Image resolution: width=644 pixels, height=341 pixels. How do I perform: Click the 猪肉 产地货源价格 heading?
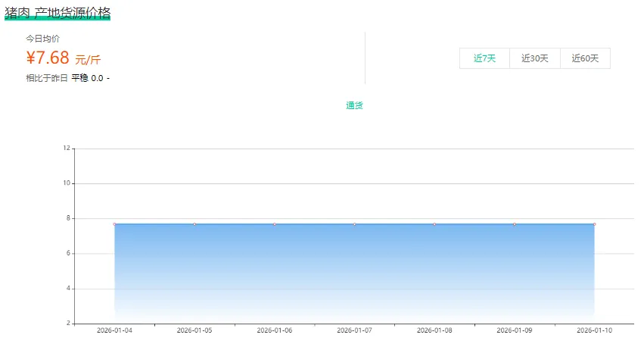click(58, 13)
